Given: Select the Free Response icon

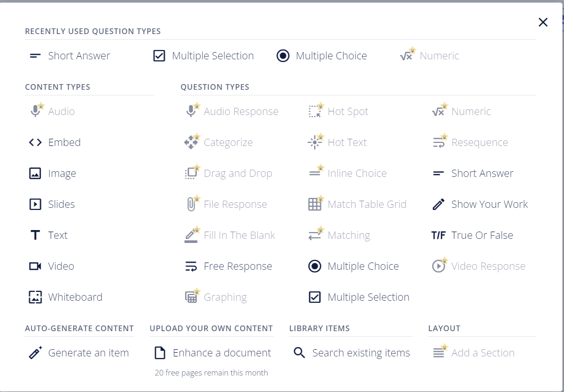Looking at the screenshot, I should [191, 266].
